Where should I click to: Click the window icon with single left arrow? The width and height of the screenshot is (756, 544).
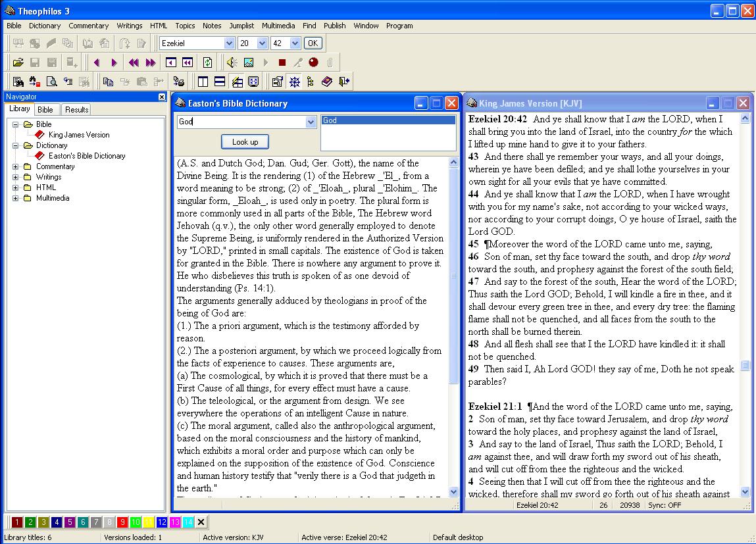170,62
